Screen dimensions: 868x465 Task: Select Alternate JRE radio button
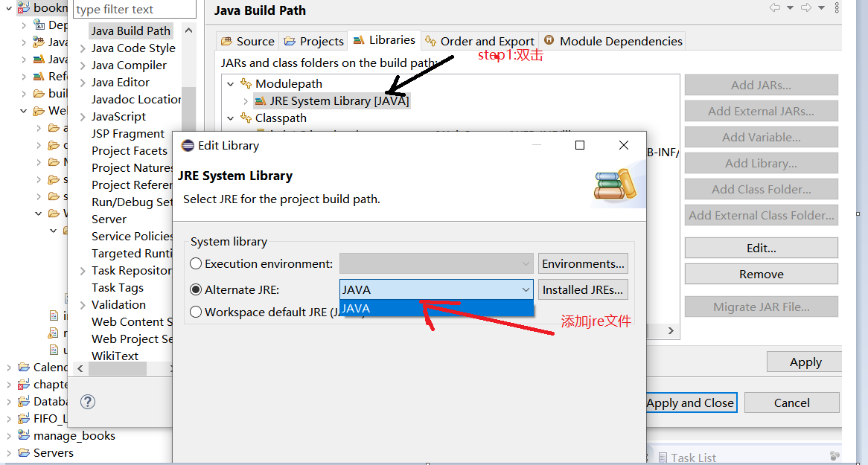coord(195,290)
